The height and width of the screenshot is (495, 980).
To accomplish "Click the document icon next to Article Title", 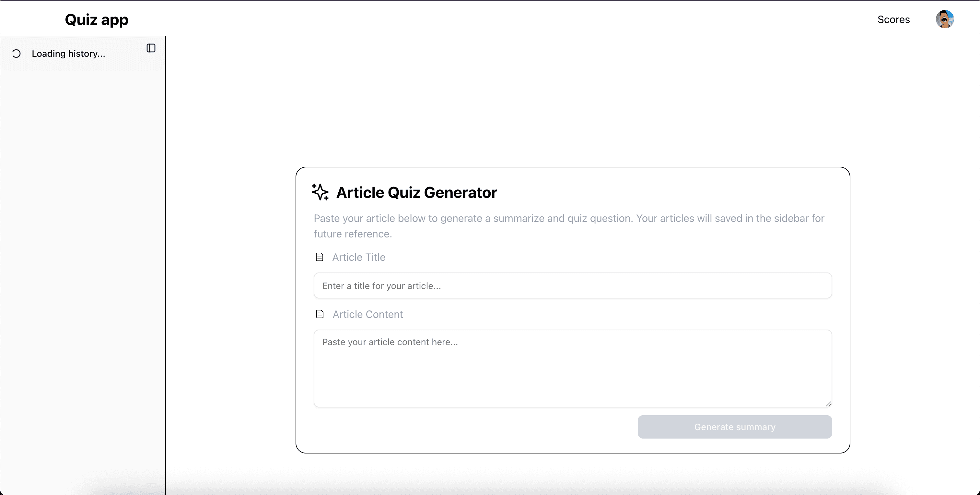I will 320,257.
